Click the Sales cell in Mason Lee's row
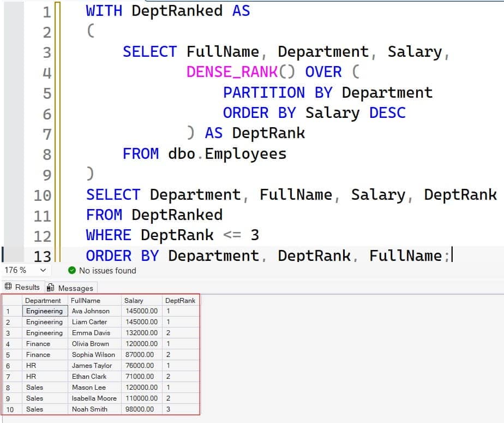The image size is (504, 423). (x=45, y=388)
